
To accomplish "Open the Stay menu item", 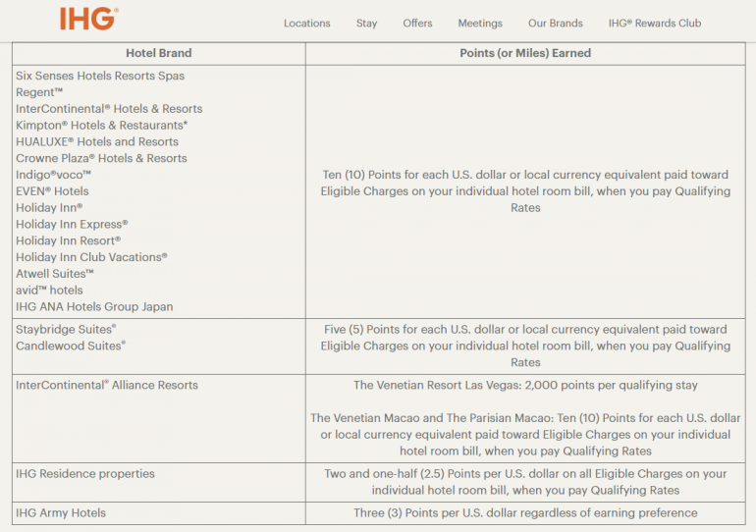I will (x=366, y=24).
